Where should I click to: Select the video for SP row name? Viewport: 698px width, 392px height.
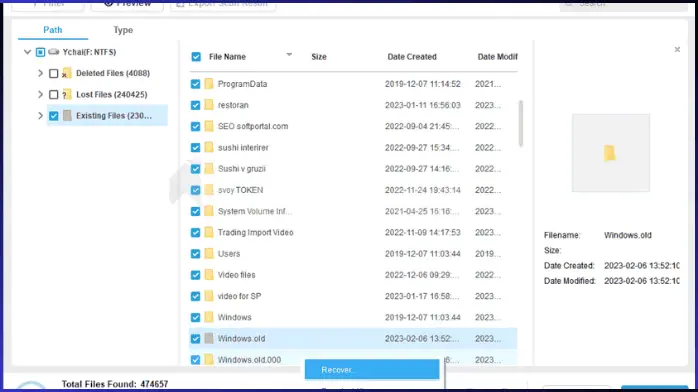[x=239, y=296]
